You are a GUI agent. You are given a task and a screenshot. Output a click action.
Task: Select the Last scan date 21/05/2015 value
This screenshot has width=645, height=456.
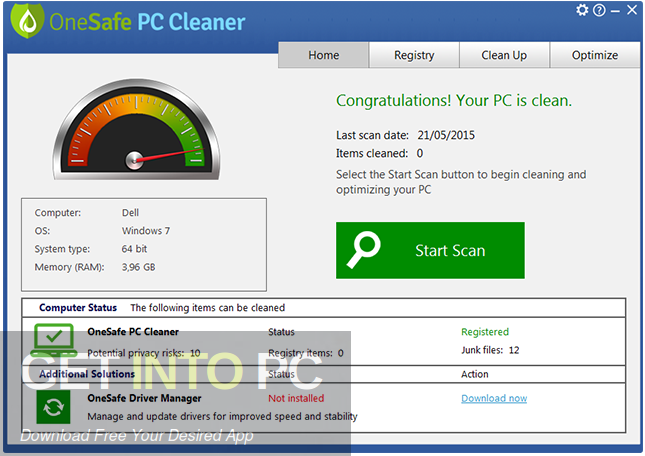[446, 135]
